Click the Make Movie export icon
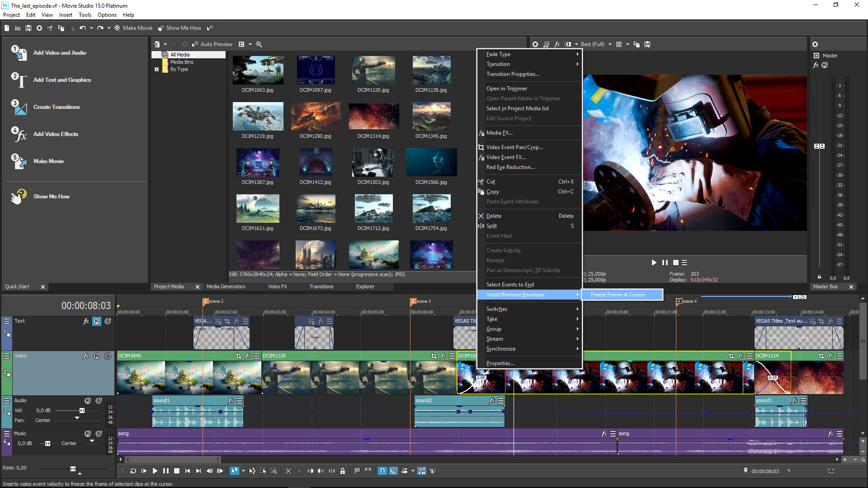Screen dimensions: 868x488 coord(116,28)
